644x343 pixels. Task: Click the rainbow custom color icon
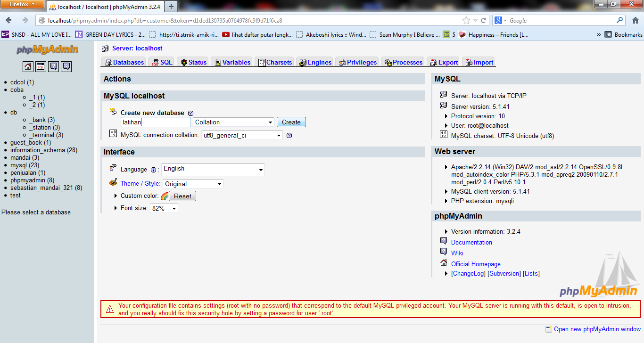point(165,196)
